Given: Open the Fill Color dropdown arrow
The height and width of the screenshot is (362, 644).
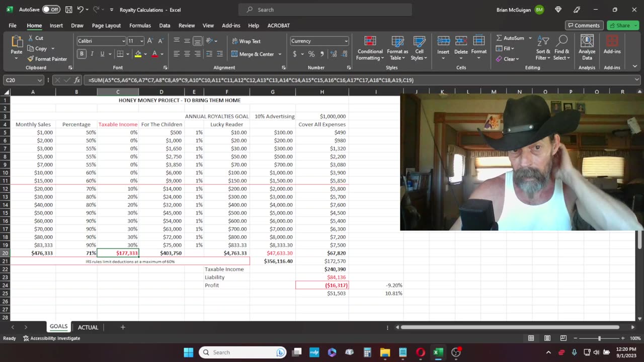Looking at the screenshot, I should [145, 54].
